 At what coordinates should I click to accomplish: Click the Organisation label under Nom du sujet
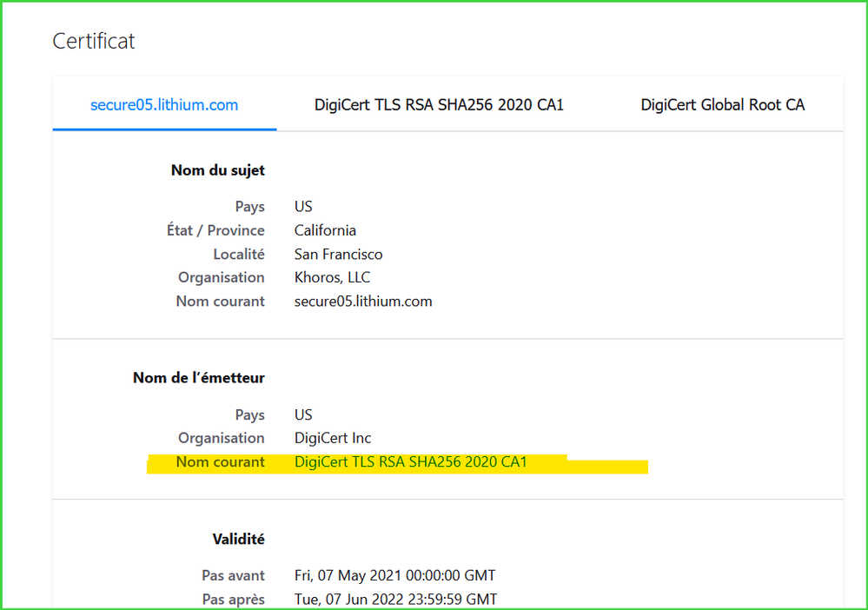coord(222,277)
